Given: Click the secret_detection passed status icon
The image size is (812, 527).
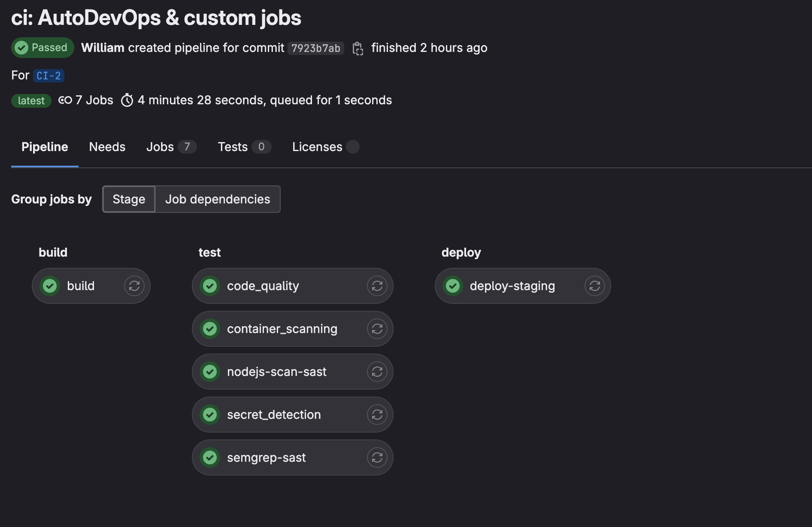Looking at the screenshot, I should click(x=210, y=415).
